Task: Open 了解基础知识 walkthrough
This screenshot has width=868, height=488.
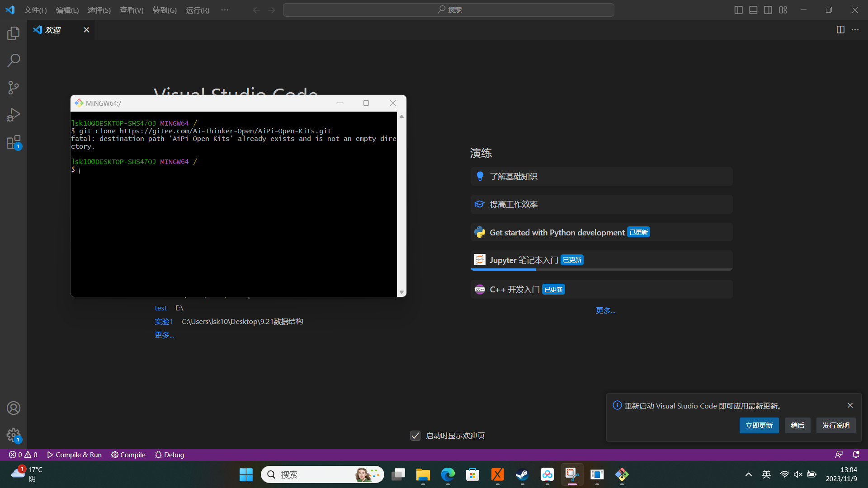Action: point(601,177)
